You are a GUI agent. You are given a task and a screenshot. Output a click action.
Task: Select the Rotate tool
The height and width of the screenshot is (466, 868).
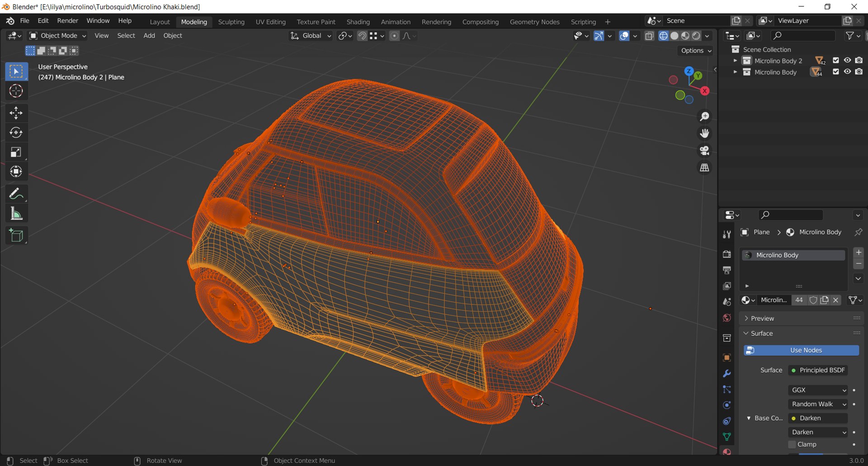click(16, 133)
